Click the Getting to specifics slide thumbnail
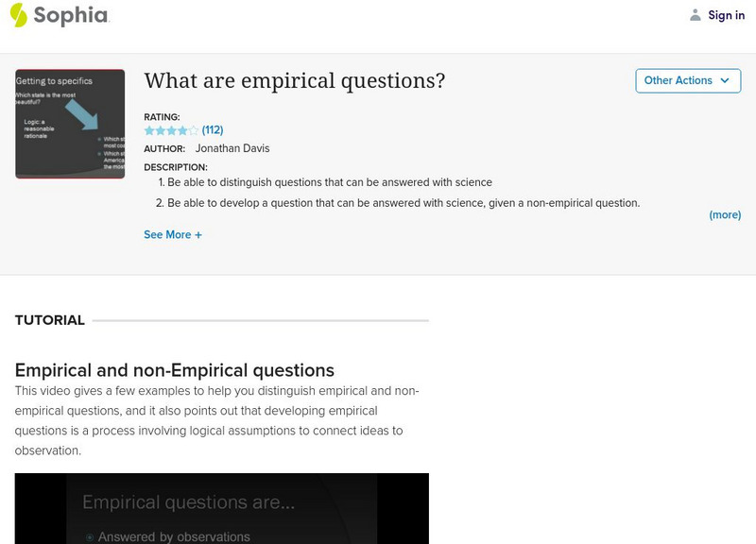 coord(70,123)
